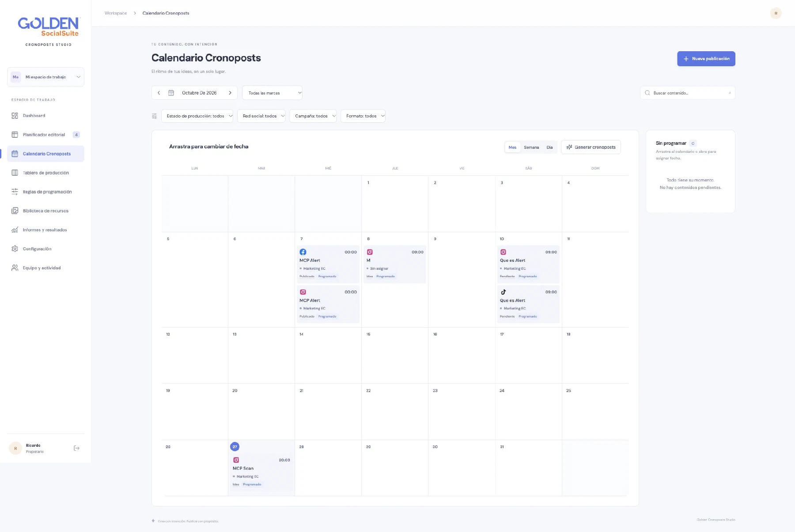
Task: Open Biblioteca de recursos icon
Action: click(15, 211)
